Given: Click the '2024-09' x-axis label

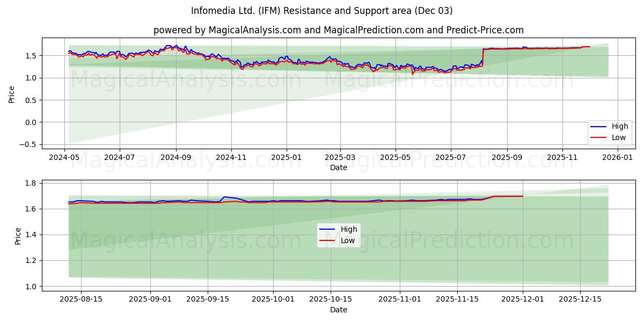Looking at the screenshot, I should [176, 157].
